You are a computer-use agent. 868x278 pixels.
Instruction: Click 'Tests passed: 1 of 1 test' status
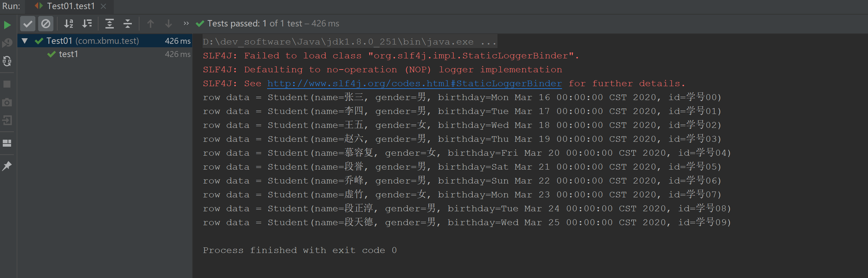pos(255,24)
